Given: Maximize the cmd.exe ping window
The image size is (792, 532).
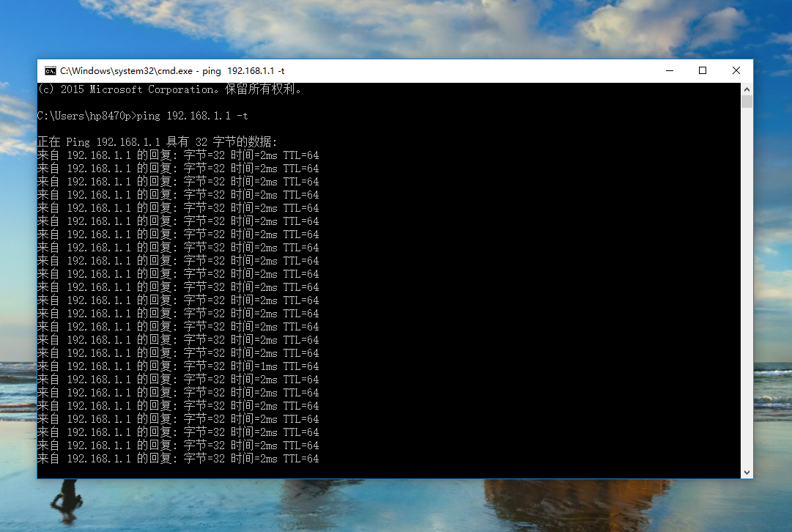Looking at the screenshot, I should [x=703, y=71].
